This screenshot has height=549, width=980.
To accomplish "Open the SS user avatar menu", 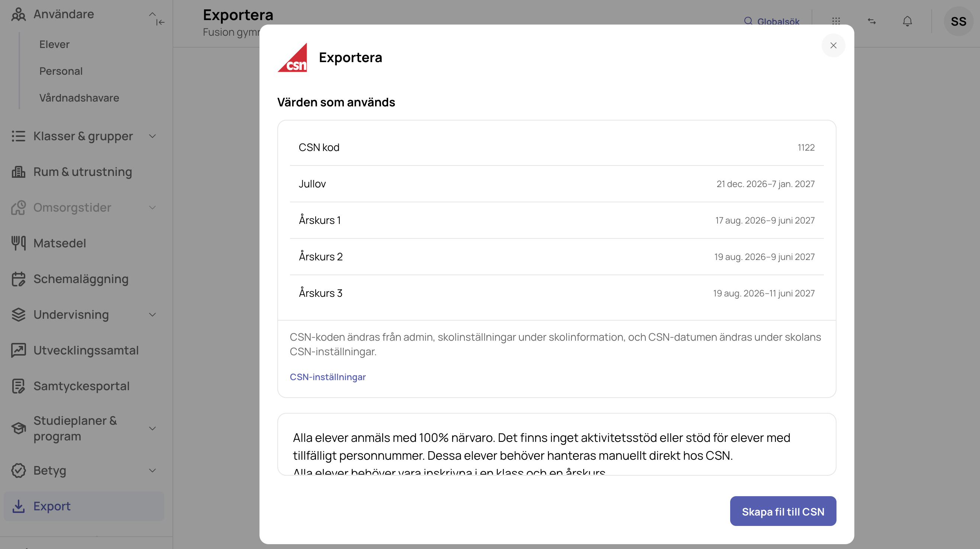I will (958, 21).
